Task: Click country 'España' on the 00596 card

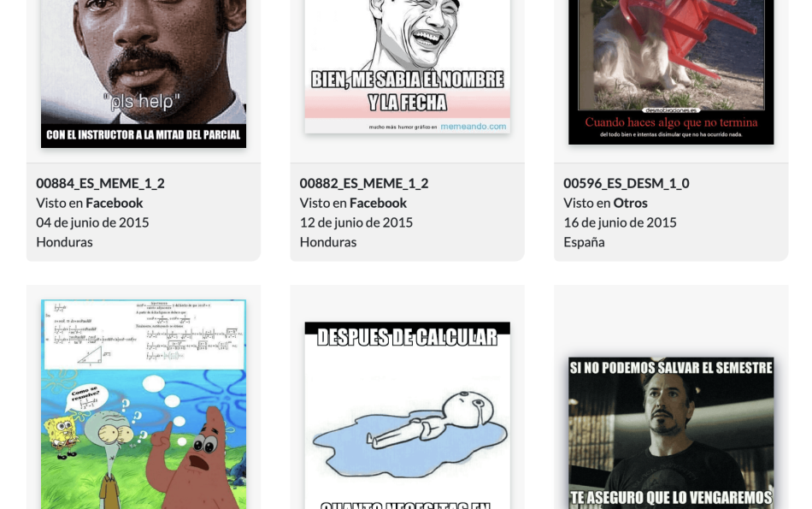Action: [x=584, y=242]
